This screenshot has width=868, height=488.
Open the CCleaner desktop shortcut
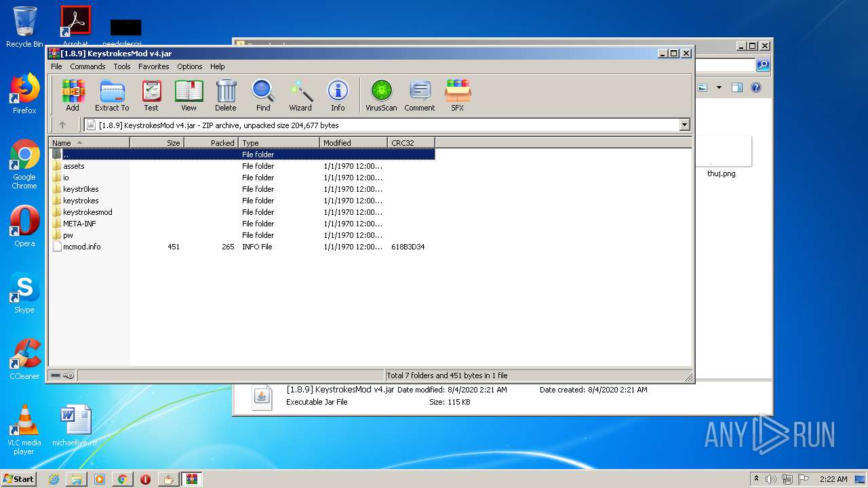coord(24,359)
